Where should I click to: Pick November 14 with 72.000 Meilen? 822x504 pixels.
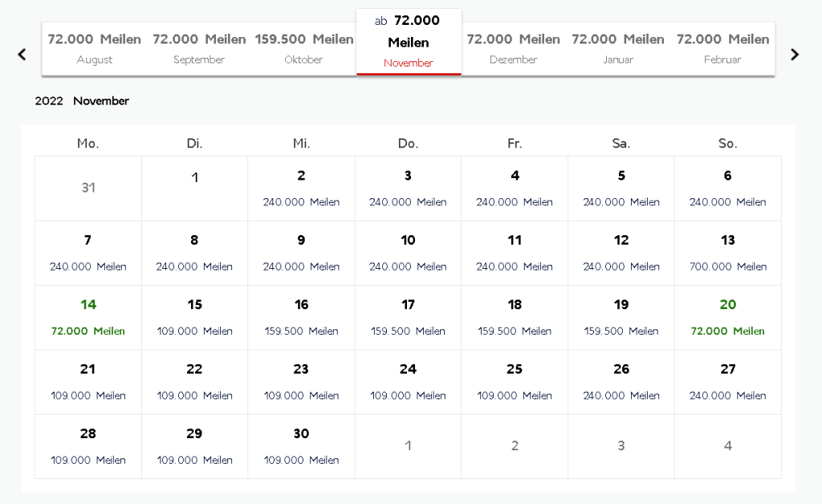coord(88,317)
